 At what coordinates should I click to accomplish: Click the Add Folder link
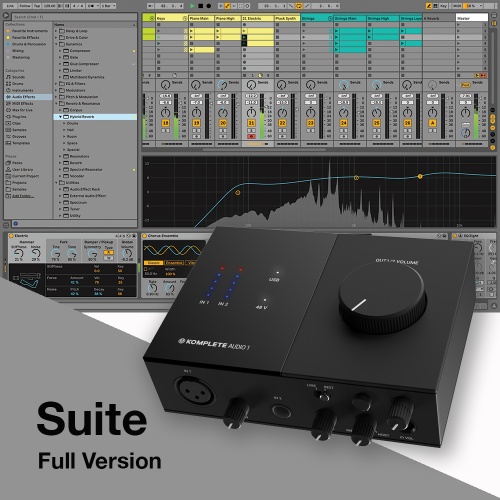pyautogui.click(x=23, y=196)
